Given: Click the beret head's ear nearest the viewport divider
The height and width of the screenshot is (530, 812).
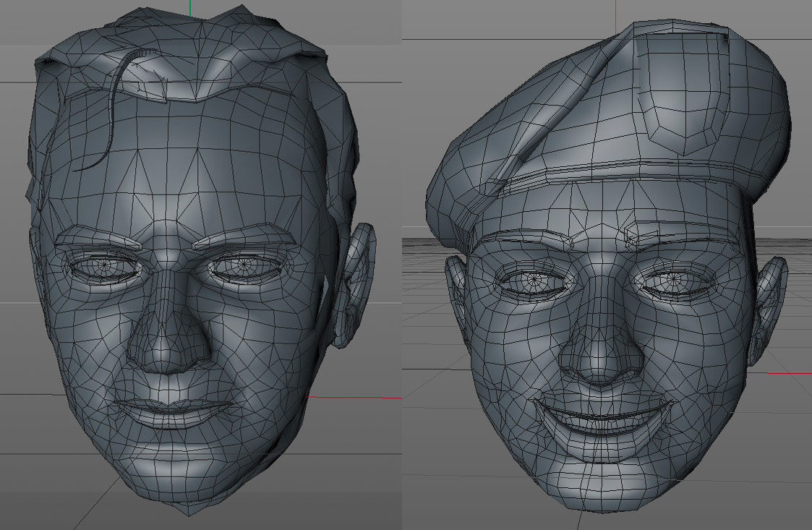Looking at the screenshot, I should (456, 286).
